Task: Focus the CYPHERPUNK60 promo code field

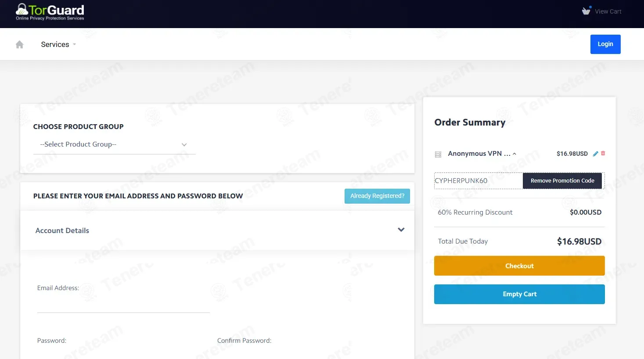Action: tap(479, 181)
